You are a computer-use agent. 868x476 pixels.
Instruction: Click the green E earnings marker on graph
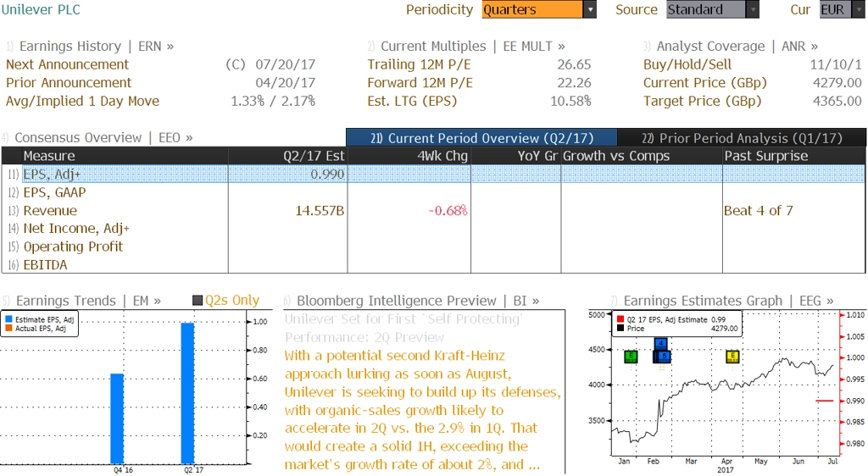[x=631, y=357]
